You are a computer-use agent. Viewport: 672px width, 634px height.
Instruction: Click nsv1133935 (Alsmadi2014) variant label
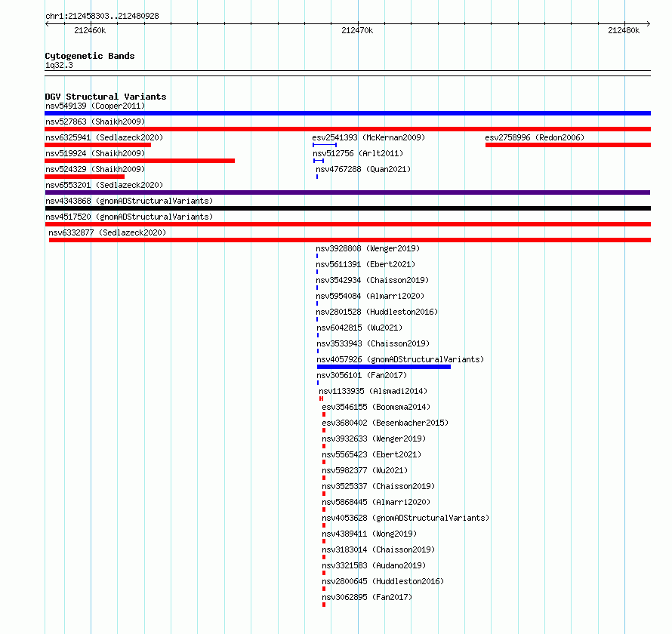pyautogui.click(x=373, y=391)
